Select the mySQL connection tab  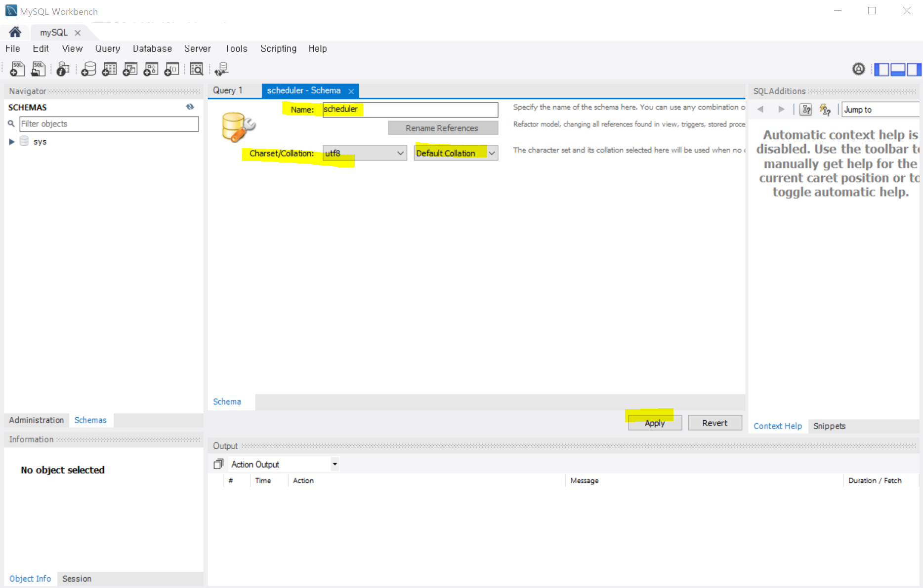point(54,32)
